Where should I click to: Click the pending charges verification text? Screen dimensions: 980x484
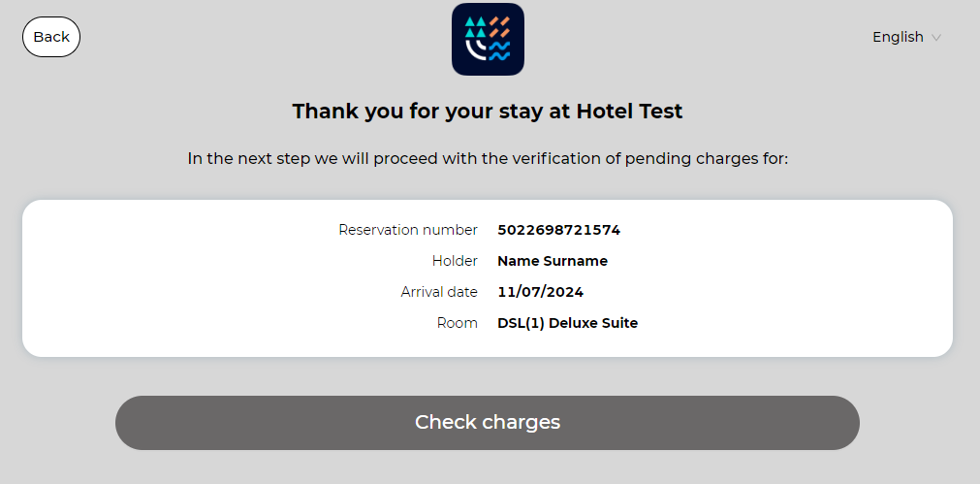click(488, 159)
